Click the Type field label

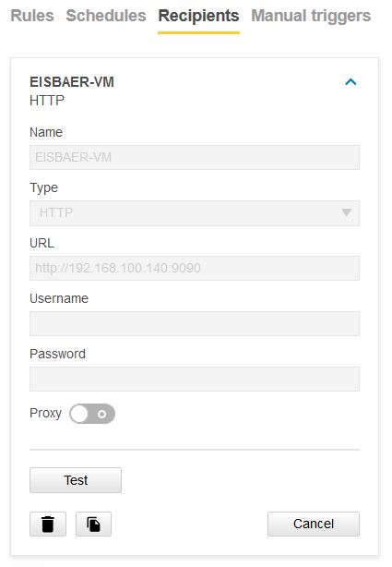point(43,187)
